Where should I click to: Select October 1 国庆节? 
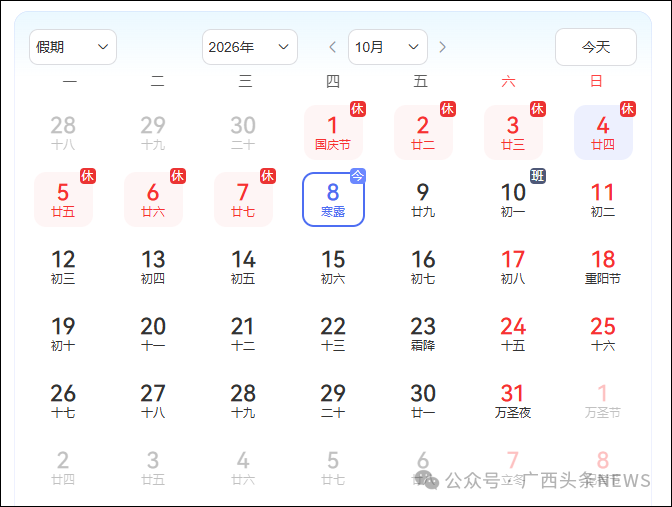pyautogui.click(x=333, y=132)
